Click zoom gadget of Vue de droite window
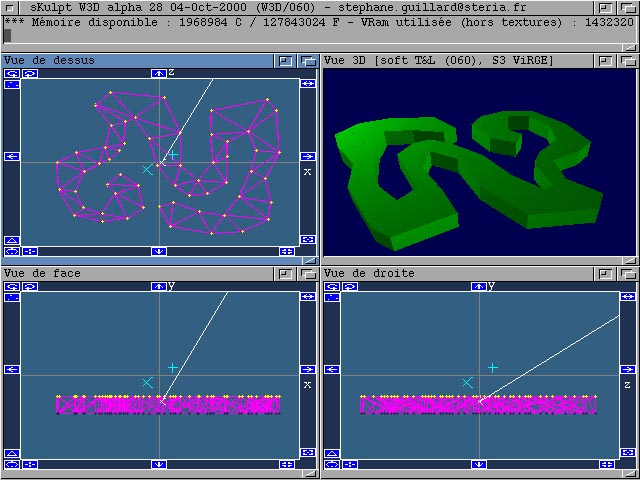The width and height of the screenshot is (640, 480). point(606,274)
